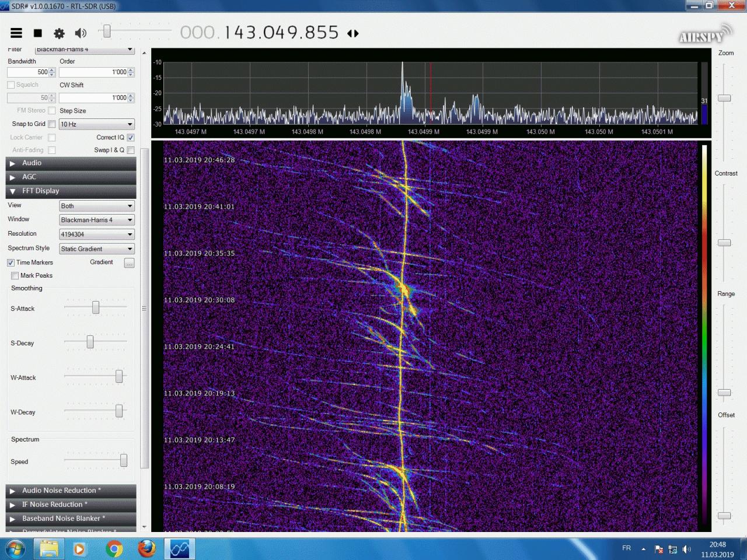The height and width of the screenshot is (560, 747).
Task: Increase Bandwidth with the stepper up arrow
Action: click(x=52, y=70)
